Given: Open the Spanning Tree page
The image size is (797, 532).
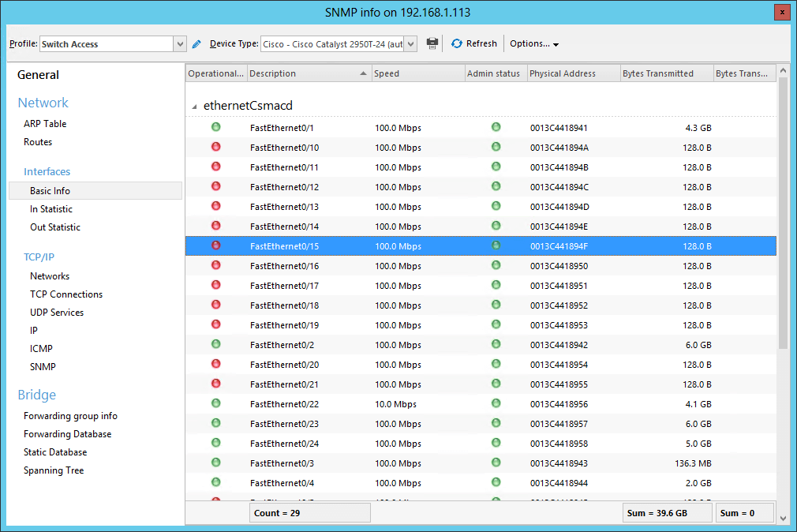Looking at the screenshot, I should tap(54, 470).
